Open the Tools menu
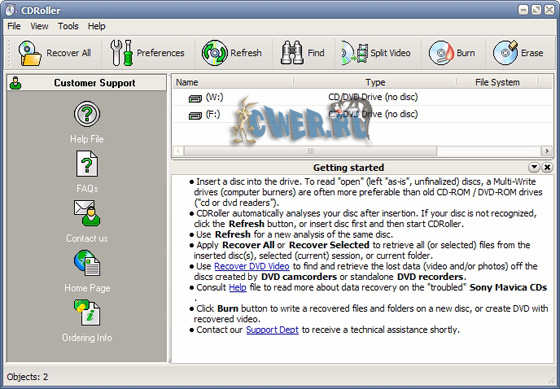 pos(68,26)
